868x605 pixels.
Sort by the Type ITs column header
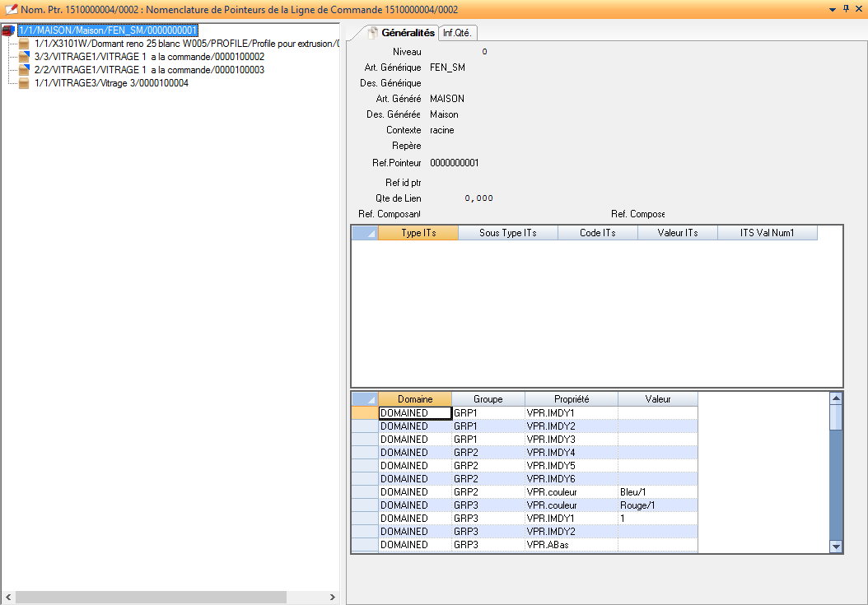[418, 233]
